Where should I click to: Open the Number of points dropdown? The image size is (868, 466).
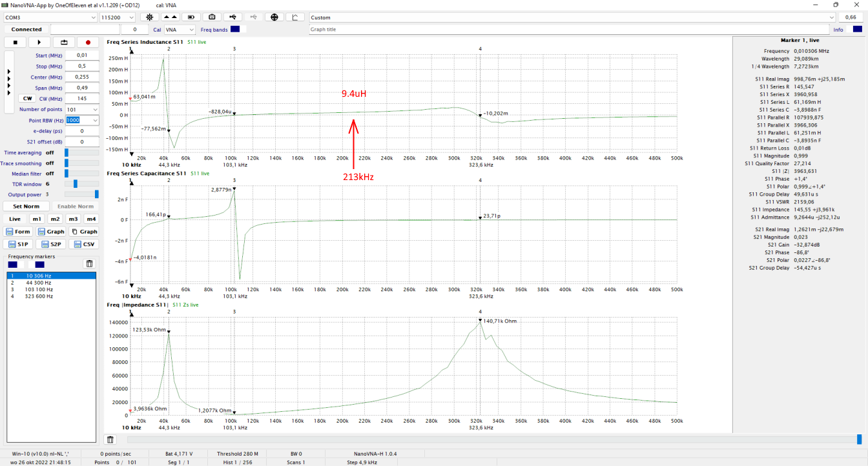[x=82, y=109]
